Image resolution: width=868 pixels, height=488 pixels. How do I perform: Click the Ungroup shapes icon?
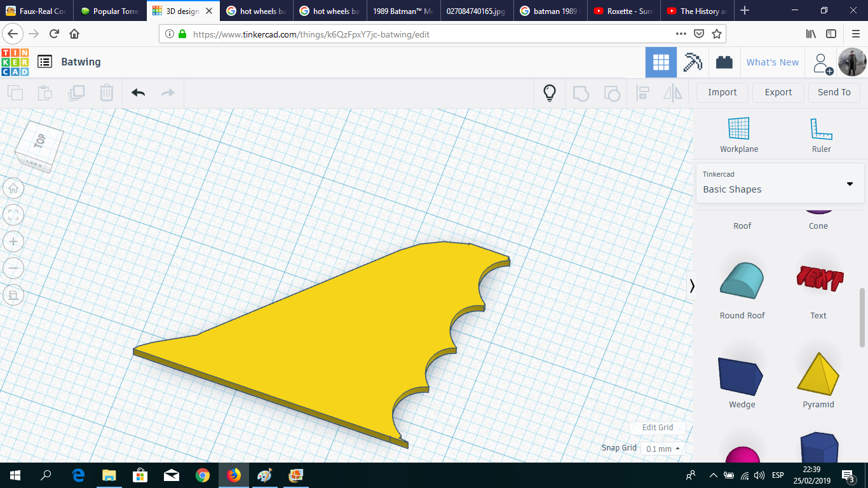coord(611,93)
